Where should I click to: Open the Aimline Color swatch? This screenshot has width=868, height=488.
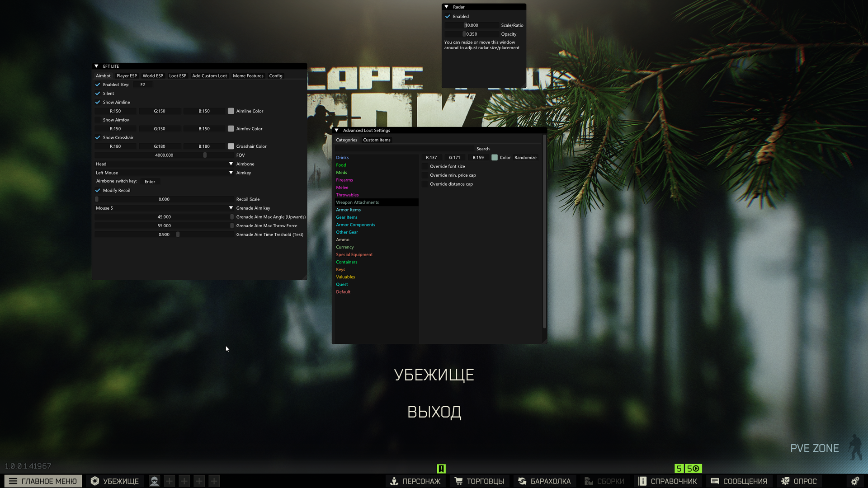coord(231,111)
